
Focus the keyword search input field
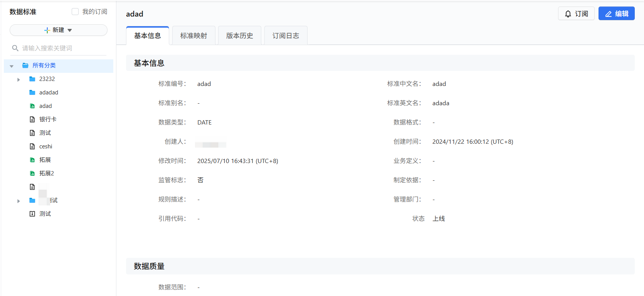point(62,48)
